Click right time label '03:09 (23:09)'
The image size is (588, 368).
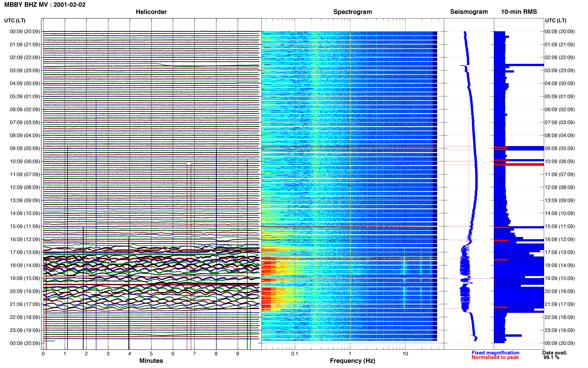pos(560,70)
